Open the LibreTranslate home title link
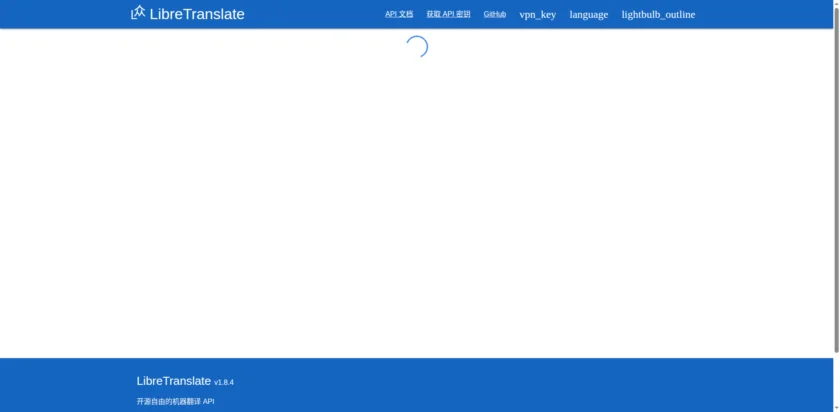Image resolution: width=840 pixels, height=412 pixels. click(197, 14)
